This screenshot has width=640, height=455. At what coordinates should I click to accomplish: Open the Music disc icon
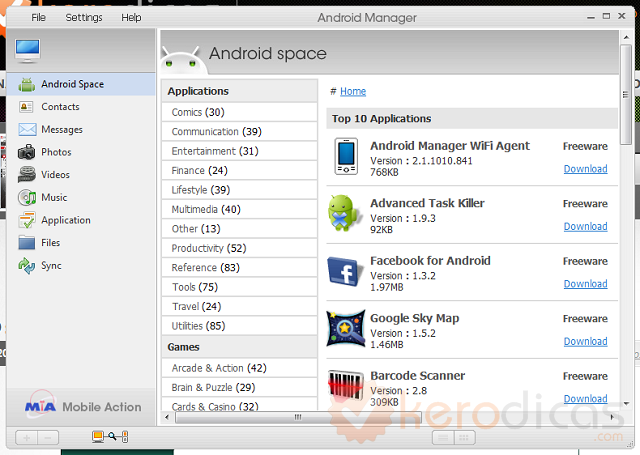[27, 198]
